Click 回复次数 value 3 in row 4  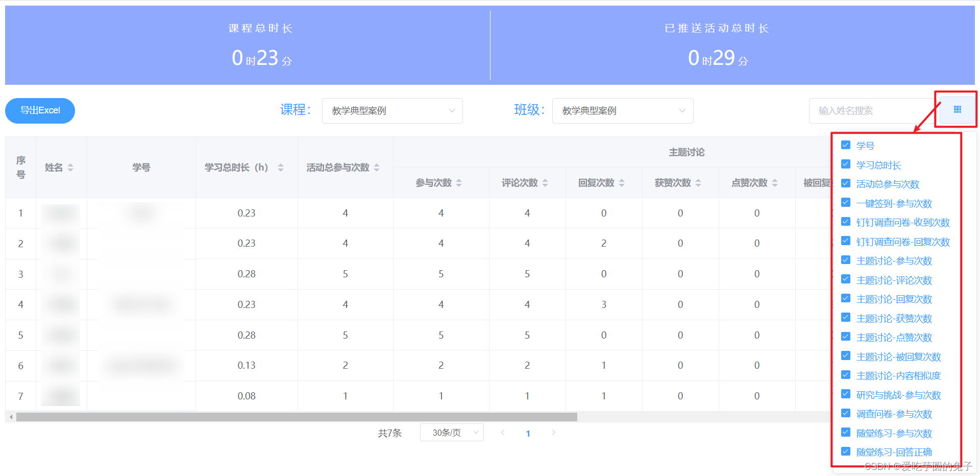pyautogui.click(x=604, y=304)
